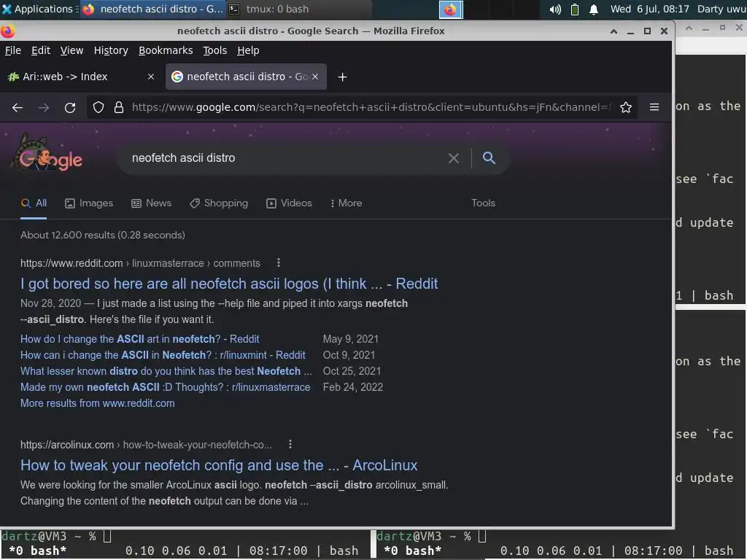The image size is (747, 560).
Task: Bookmark this page with the star icon
Action: click(625, 108)
